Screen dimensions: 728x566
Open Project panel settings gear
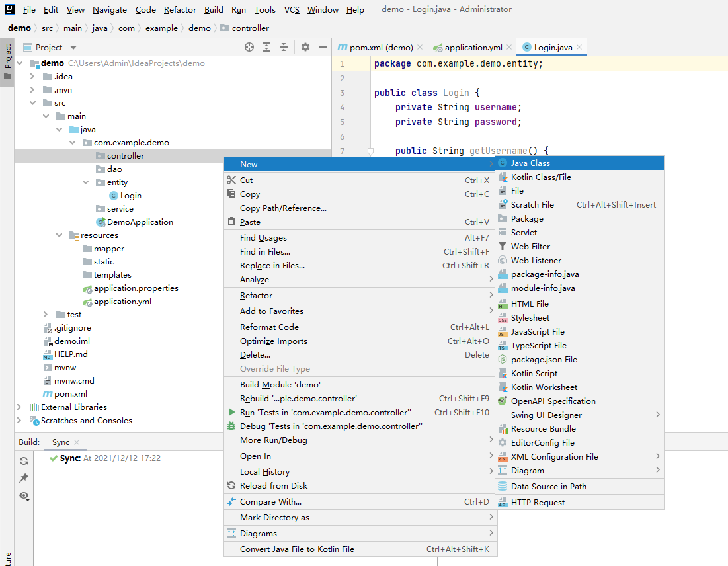(x=305, y=47)
